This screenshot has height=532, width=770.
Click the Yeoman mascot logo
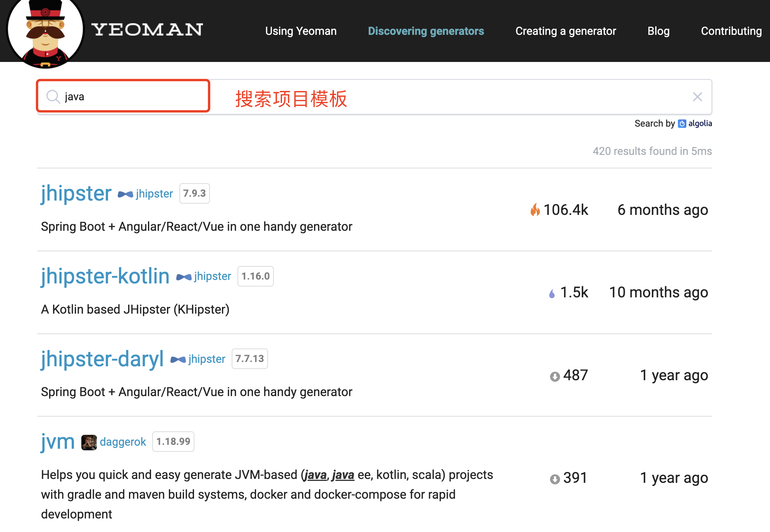[x=45, y=33]
